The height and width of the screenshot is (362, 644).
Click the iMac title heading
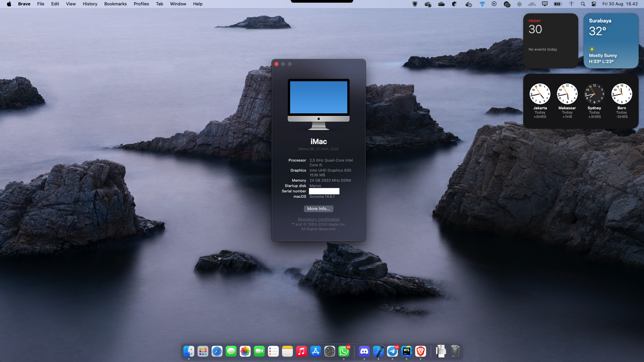[x=319, y=141]
